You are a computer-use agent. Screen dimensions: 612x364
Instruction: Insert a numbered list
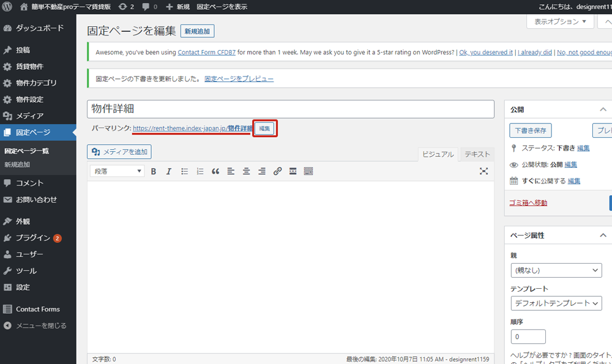200,171
